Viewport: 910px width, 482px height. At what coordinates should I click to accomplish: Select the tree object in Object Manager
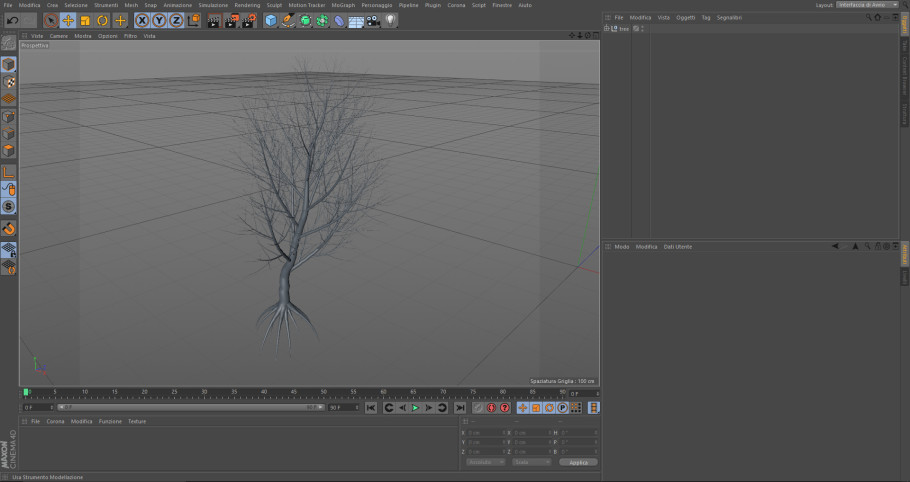click(x=623, y=28)
